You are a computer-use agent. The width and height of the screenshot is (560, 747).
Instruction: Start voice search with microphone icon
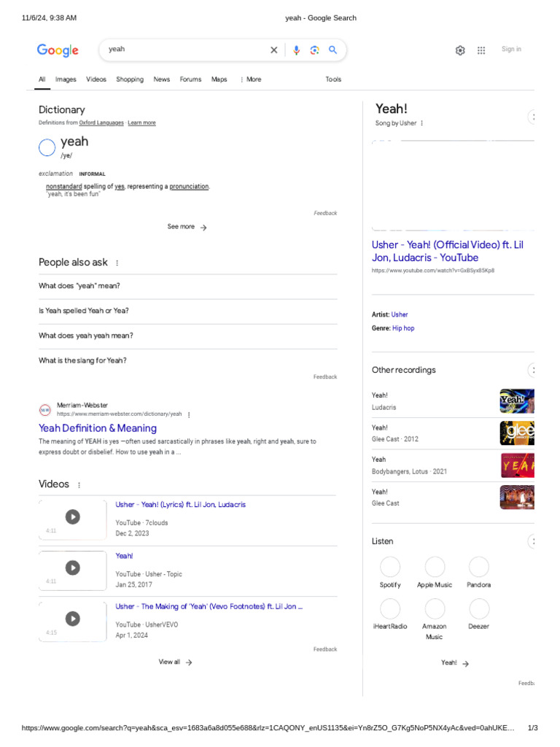(296, 50)
